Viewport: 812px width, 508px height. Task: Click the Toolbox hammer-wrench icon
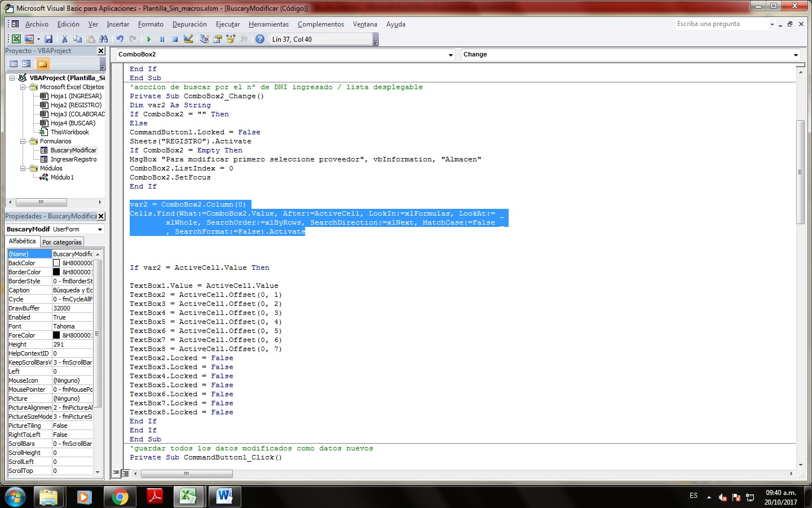[x=244, y=39]
